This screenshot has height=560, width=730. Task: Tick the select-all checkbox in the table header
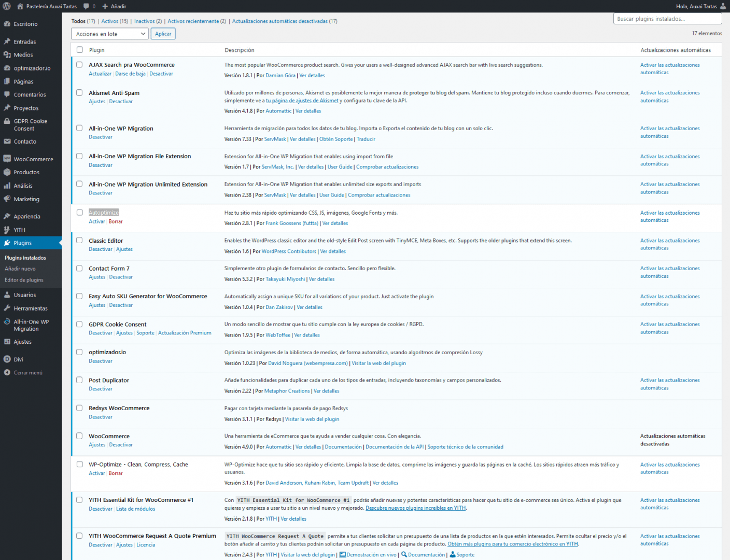pyautogui.click(x=79, y=50)
